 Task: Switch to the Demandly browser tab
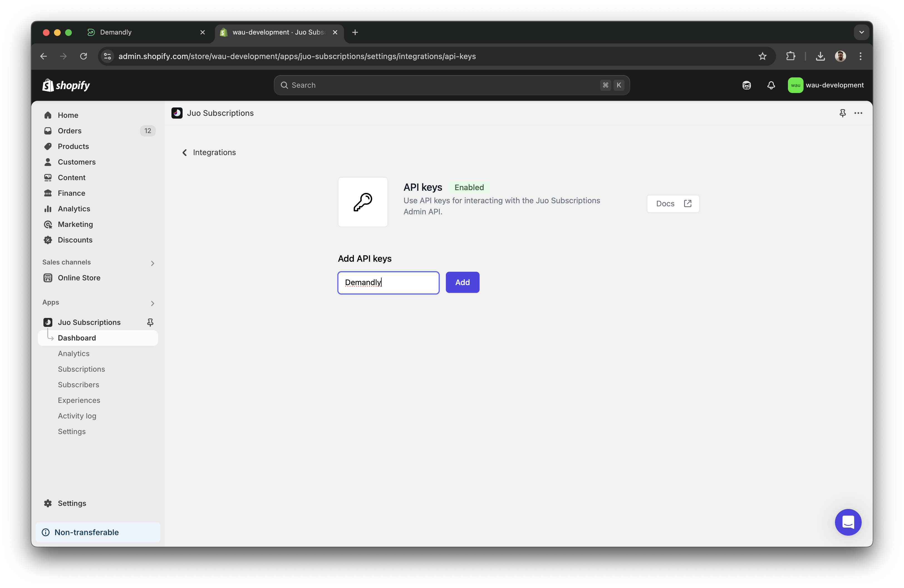point(116,32)
